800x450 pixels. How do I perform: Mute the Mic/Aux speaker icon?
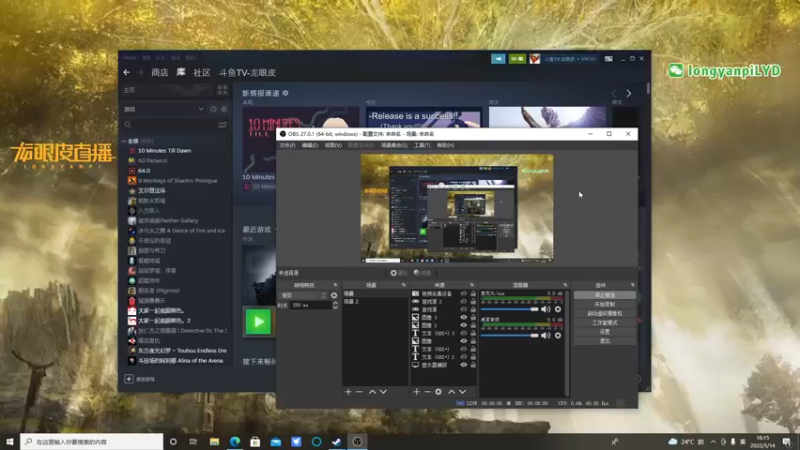click(x=545, y=309)
